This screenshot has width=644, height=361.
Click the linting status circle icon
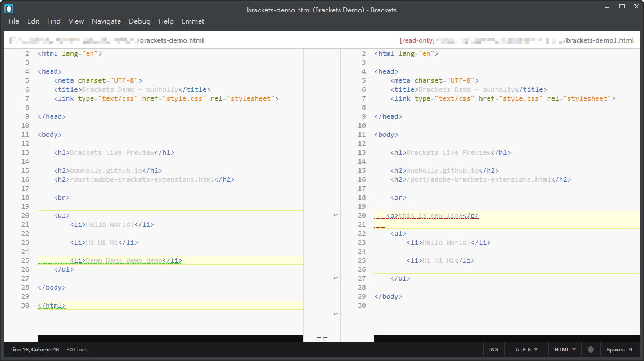point(591,350)
